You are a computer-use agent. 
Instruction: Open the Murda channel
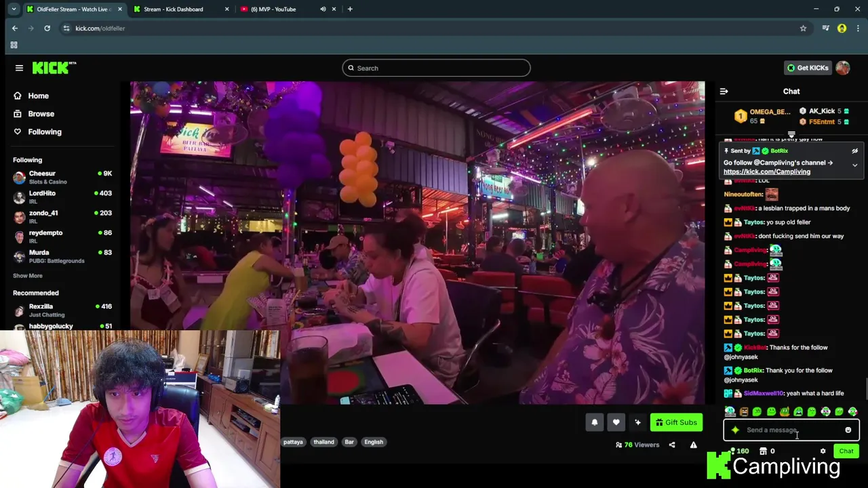click(x=62, y=256)
